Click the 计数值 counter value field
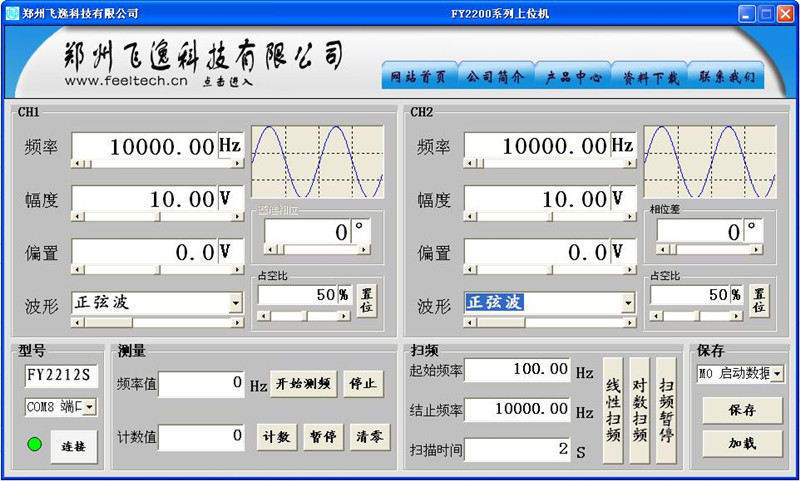This screenshot has height=481, width=800. [201, 437]
